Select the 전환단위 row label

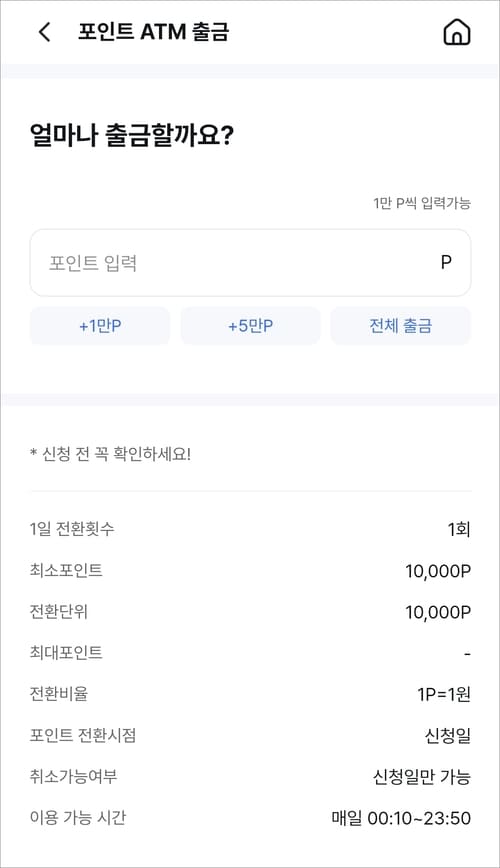pos(59,612)
